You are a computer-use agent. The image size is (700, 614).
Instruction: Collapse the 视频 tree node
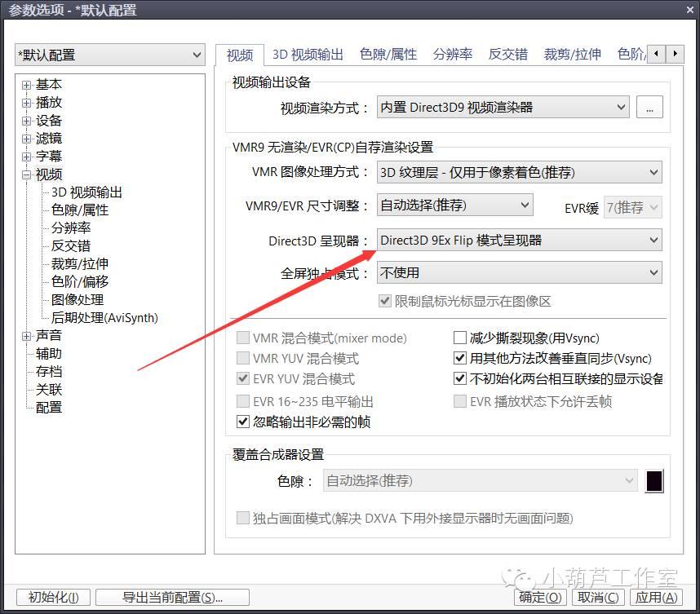[27, 174]
